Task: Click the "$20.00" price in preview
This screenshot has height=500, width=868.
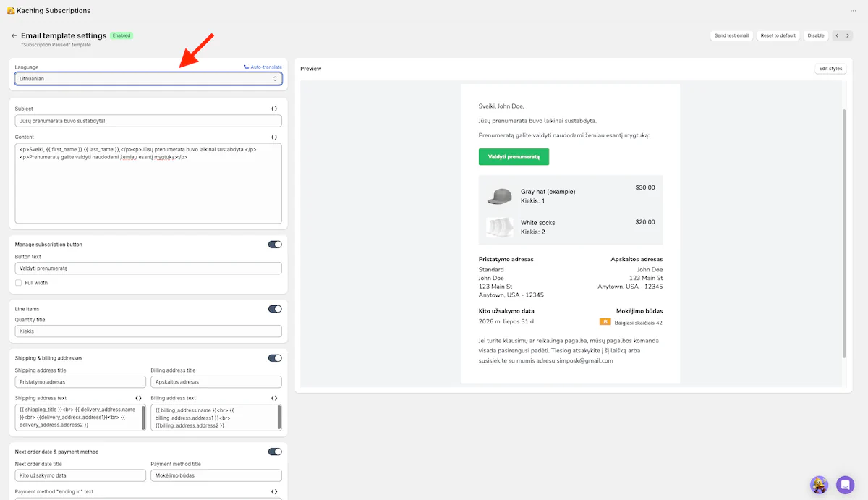Action: point(645,222)
